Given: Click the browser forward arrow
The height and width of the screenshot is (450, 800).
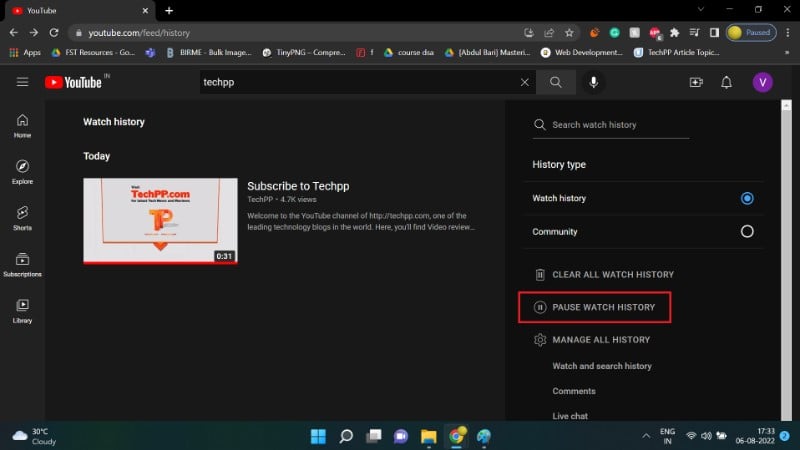Looking at the screenshot, I should 34,33.
